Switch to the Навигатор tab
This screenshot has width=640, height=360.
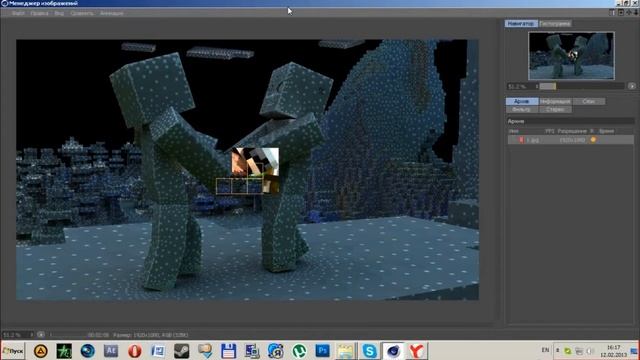point(521,24)
